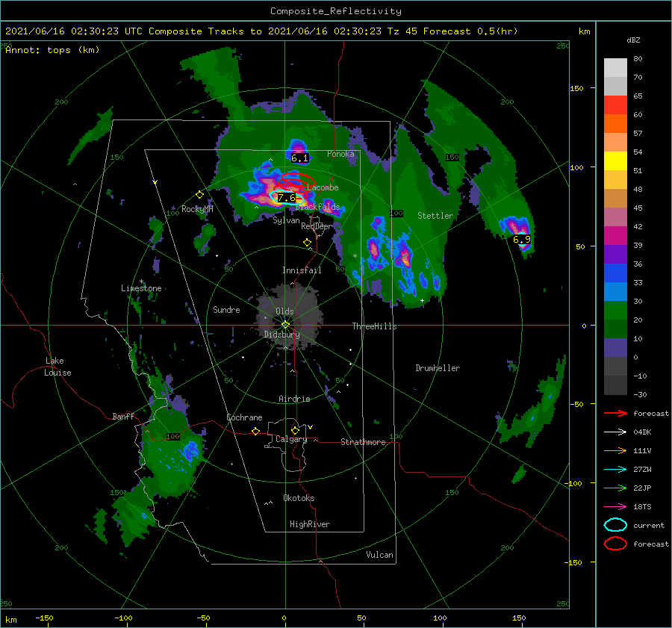
Task: Pick the light grey 80-70 dBZ band
Action: pos(615,68)
